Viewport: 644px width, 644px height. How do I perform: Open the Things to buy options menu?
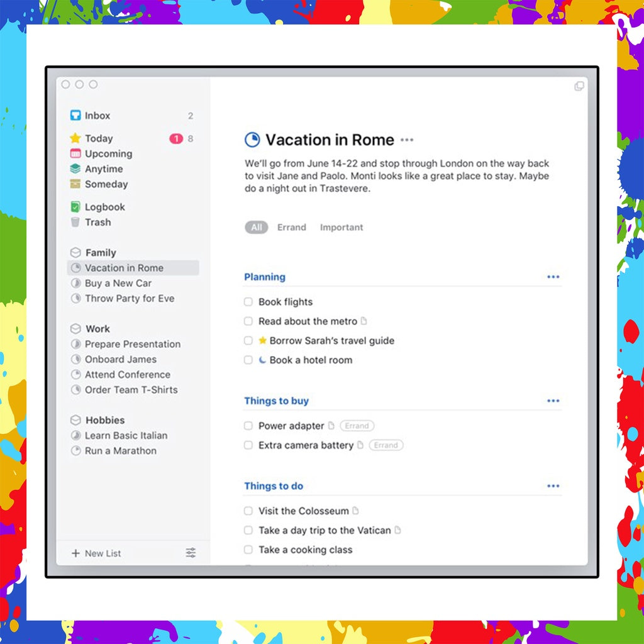pos(553,400)
